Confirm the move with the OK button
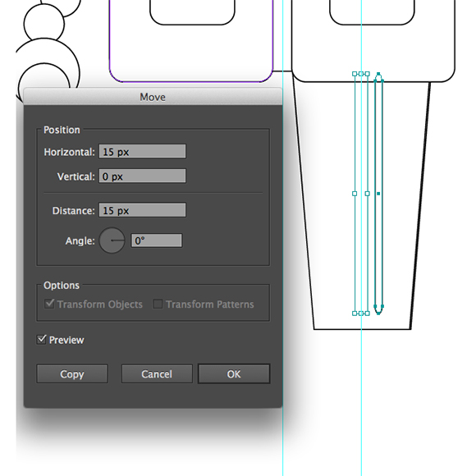Screen dimensions: 476x476 tap(234, 373)
